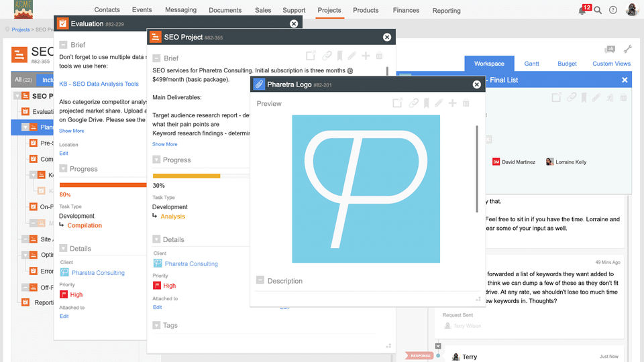
Task: Collapse the Brief section in Evaluation panel
Action: (x=63, y=45)
